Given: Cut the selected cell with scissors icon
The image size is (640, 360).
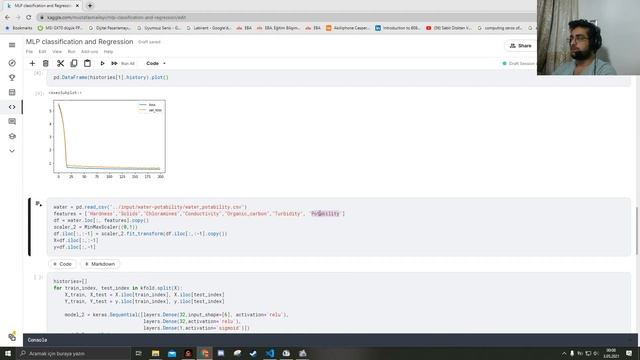Looking at the screenshot, I should tap(60, 63).
